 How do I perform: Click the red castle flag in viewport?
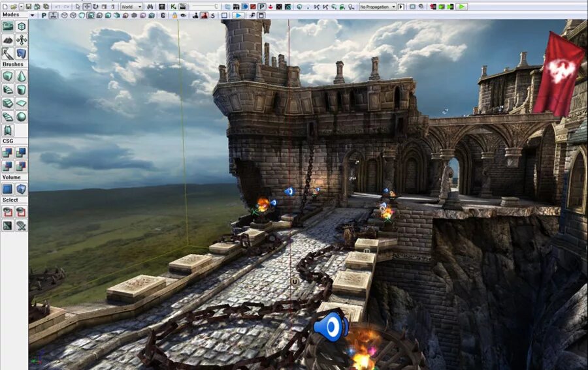(559, 73)
